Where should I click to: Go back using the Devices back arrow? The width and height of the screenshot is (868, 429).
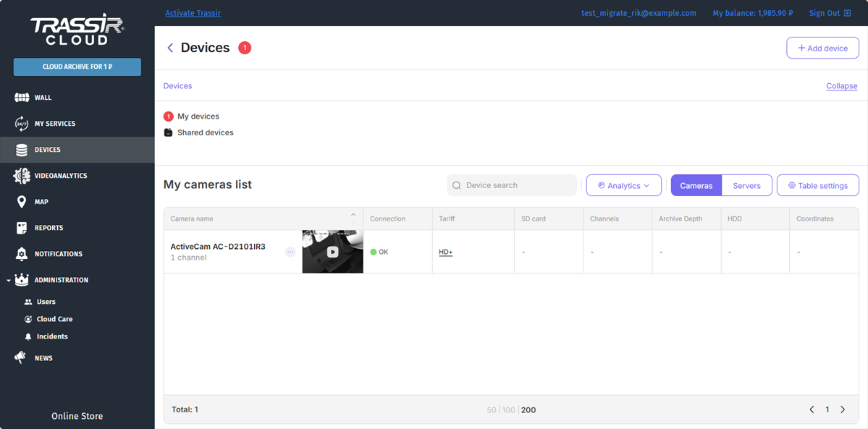[170, 48]
